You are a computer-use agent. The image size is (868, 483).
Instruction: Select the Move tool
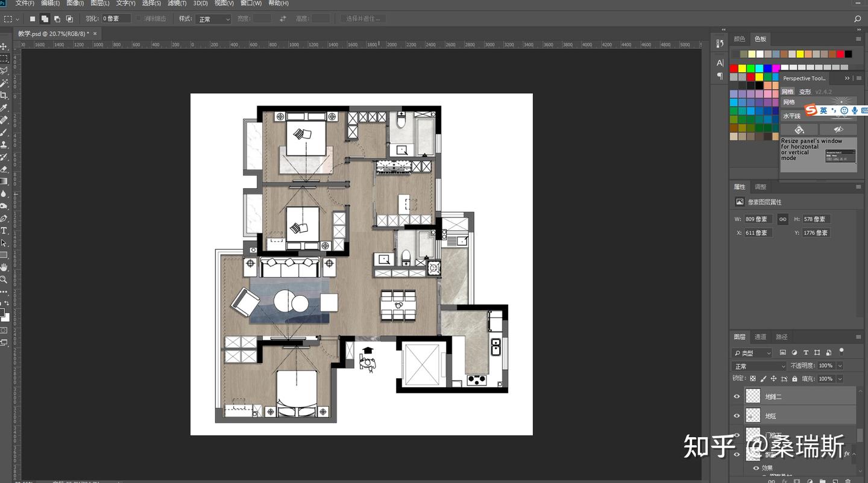point(4,46)
